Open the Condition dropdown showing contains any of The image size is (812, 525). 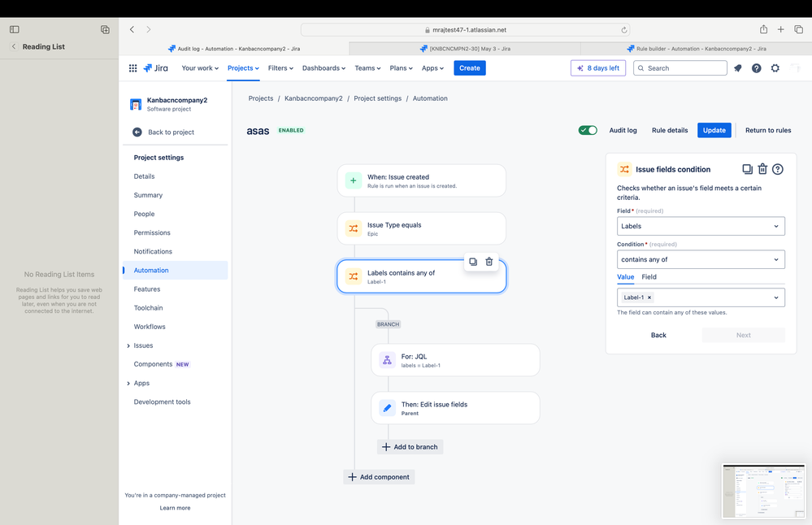pos(701,259)
